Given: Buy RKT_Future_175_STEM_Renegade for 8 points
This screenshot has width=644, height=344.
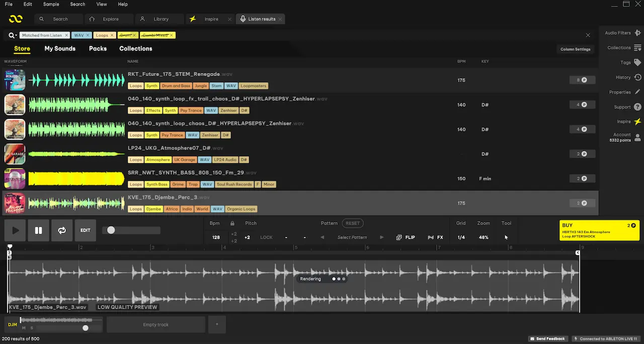Looking at the screenshot, I should 582,80.
